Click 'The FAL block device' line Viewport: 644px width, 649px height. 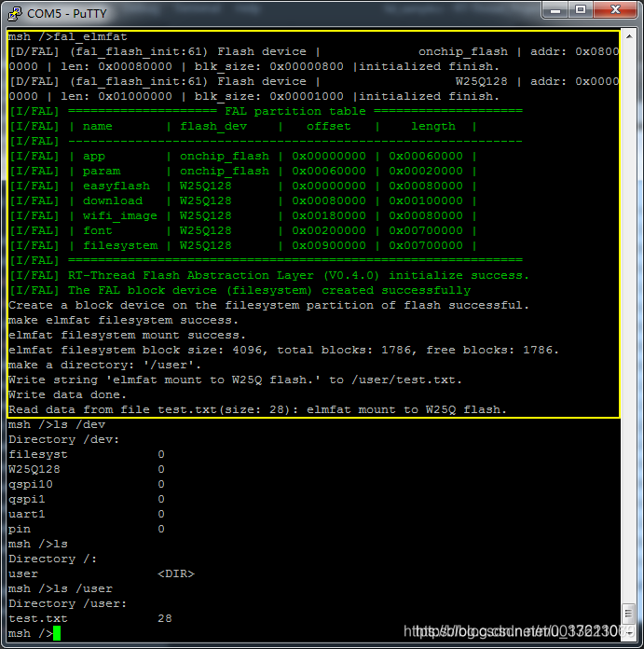240,290
